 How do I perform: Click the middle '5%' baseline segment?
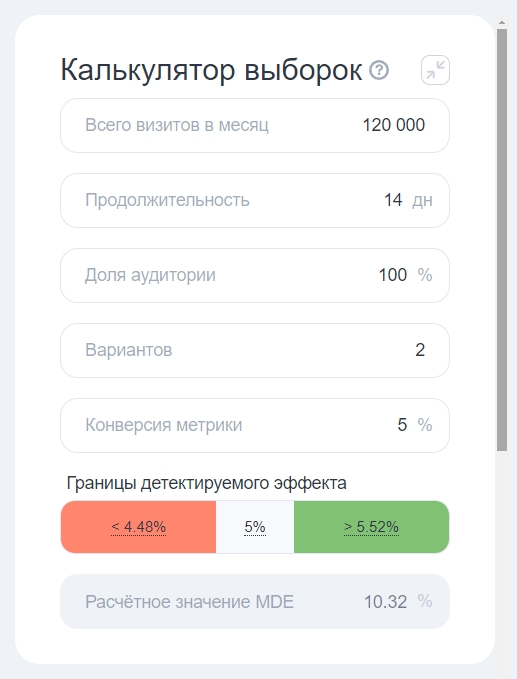pos(255,527)
